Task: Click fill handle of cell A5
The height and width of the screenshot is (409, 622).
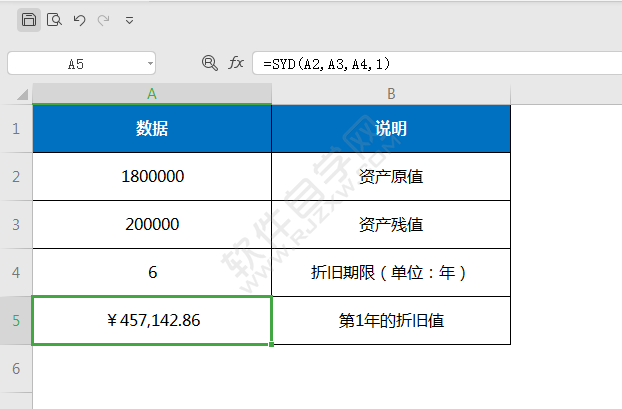Action: point(271,344)
